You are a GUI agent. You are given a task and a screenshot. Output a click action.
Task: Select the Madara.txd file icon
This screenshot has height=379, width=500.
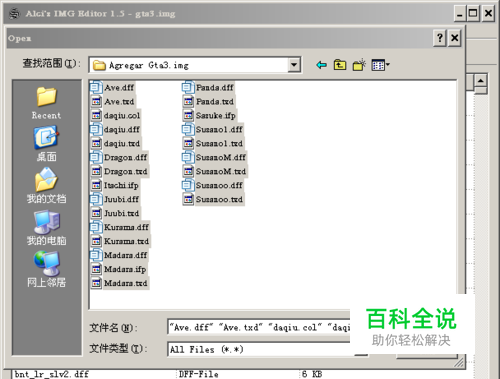96,283
